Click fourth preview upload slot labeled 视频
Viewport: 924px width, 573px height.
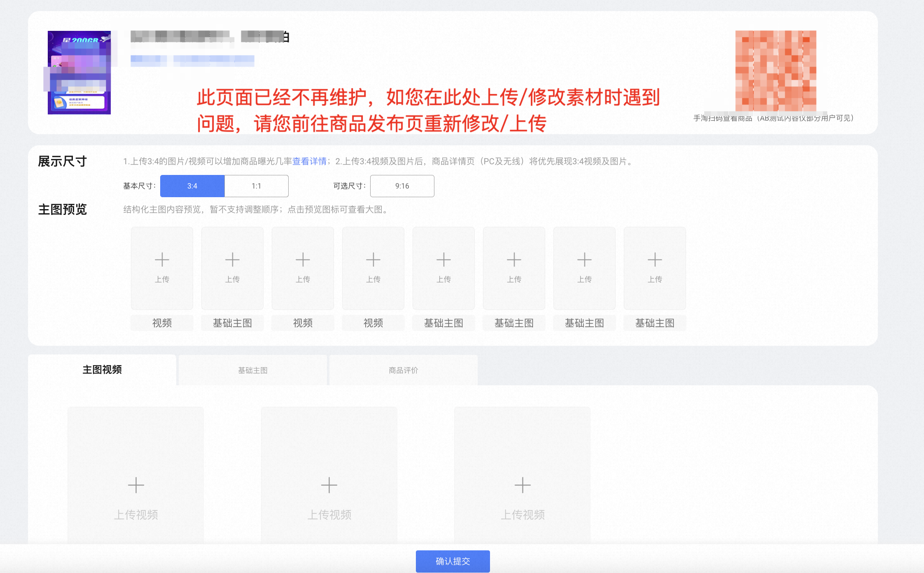pyautogui.click(x=373, y=268)
